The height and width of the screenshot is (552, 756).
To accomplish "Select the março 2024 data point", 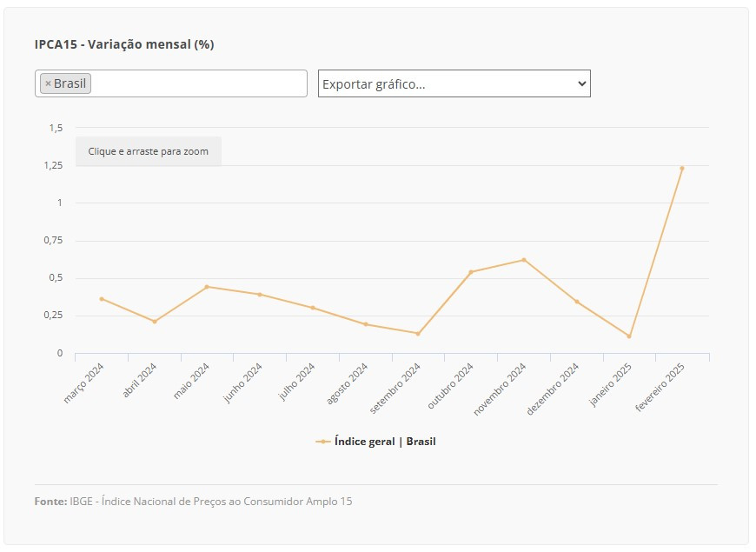I will (x=102, y=299).
